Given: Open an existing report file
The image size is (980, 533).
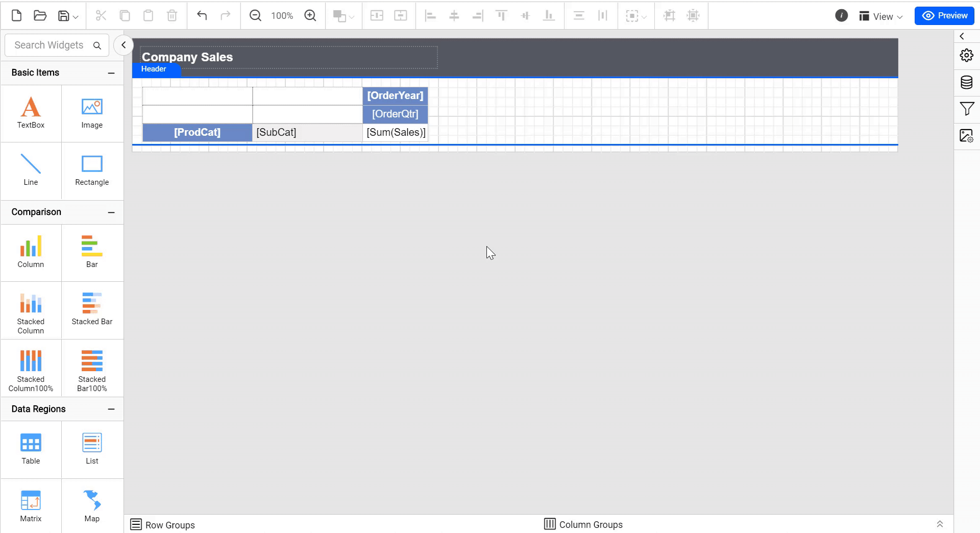Looking at the screenshot, I should tap(40, 15).
